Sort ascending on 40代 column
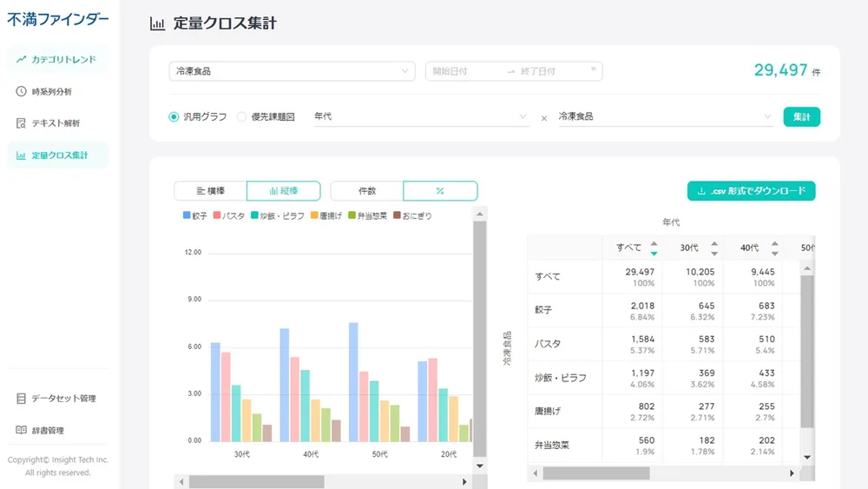Image resolution: width=868 pixels, height=489 pixels. point(774,244)
